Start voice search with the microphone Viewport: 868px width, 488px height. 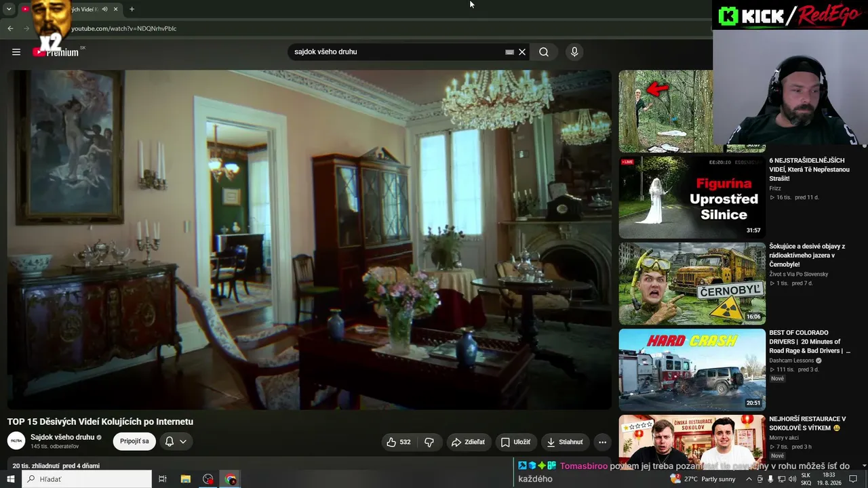coord(574,52)
